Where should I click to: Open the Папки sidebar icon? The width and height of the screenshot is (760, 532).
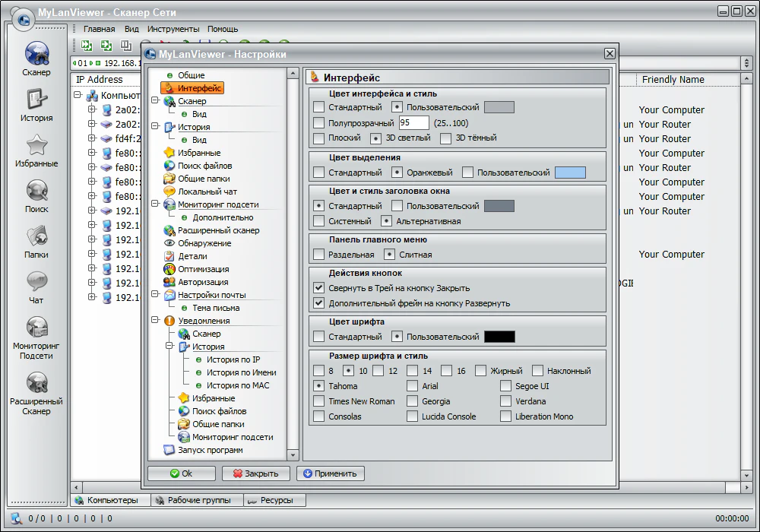[x=36, y=237]
